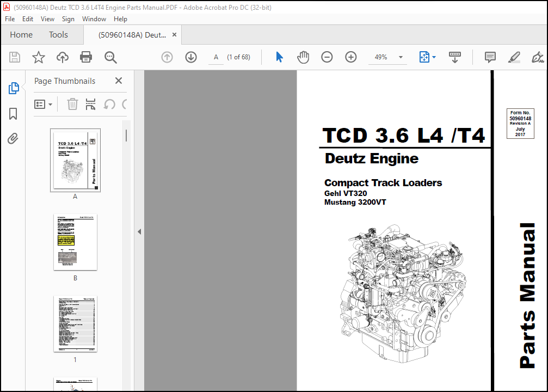
Task: Select page B thumbnail
Action: (75, 242)
